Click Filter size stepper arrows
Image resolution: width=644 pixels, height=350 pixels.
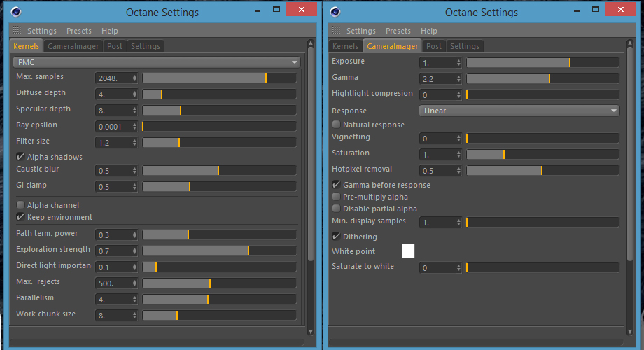tap(134, 143)
